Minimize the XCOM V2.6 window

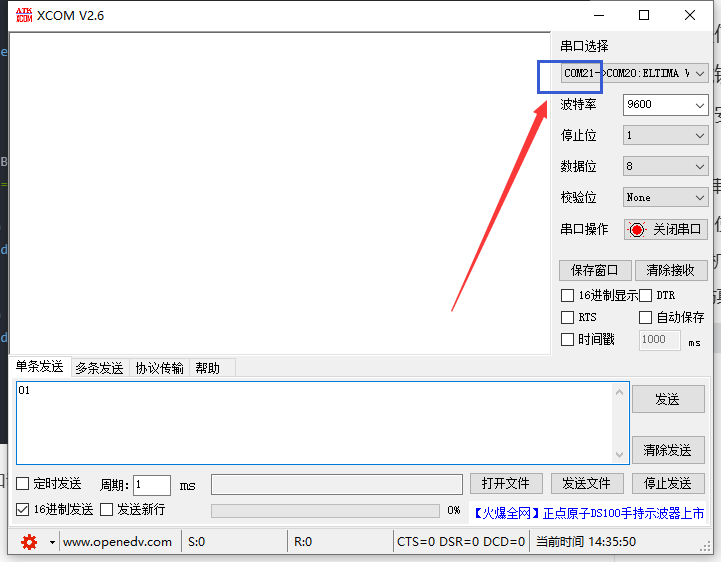[599, 15]
